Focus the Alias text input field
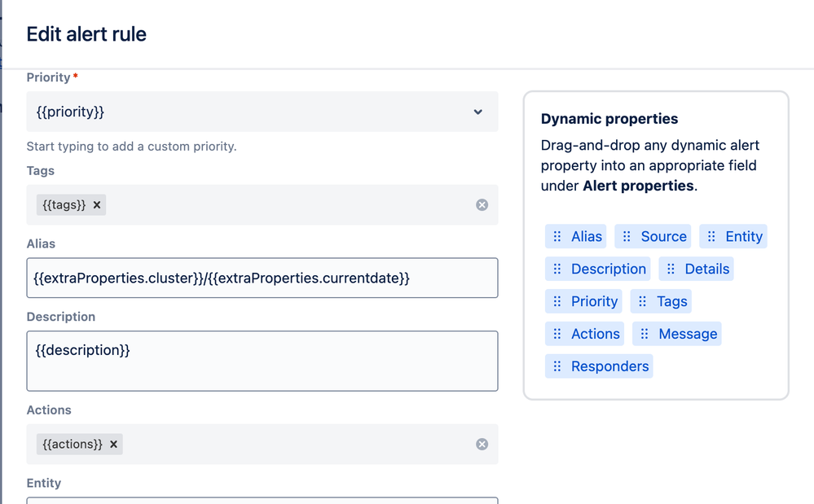Viewport: 814px width, 504px height. tap(262, 278)
